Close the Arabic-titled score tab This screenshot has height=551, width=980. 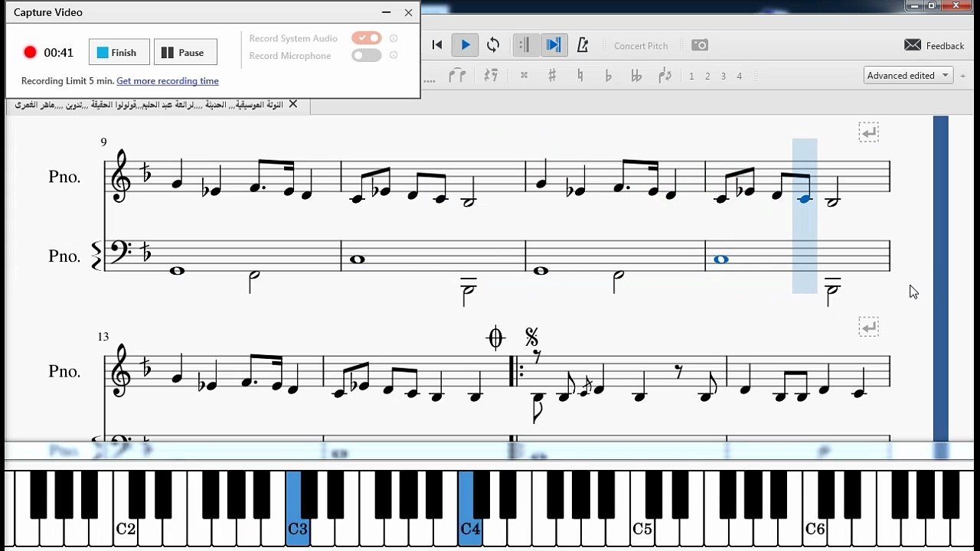[x=292, y=104]
